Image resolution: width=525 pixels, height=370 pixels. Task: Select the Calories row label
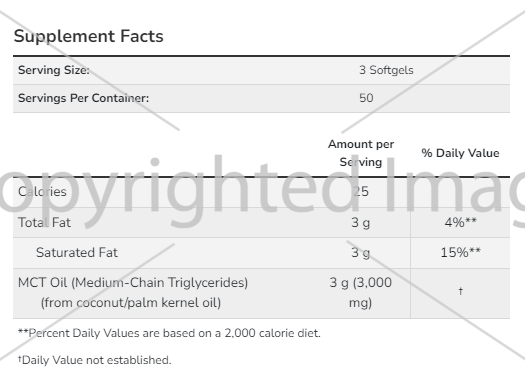[42, 192]
